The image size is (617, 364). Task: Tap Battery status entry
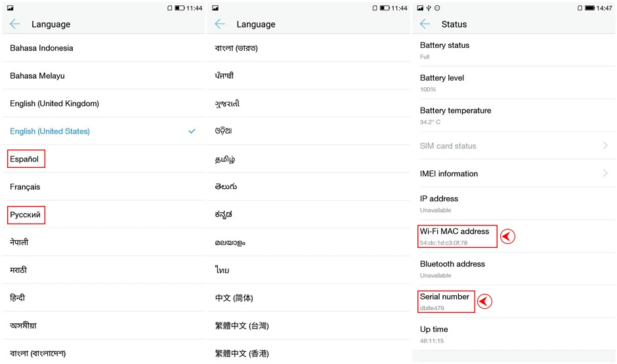514,51
